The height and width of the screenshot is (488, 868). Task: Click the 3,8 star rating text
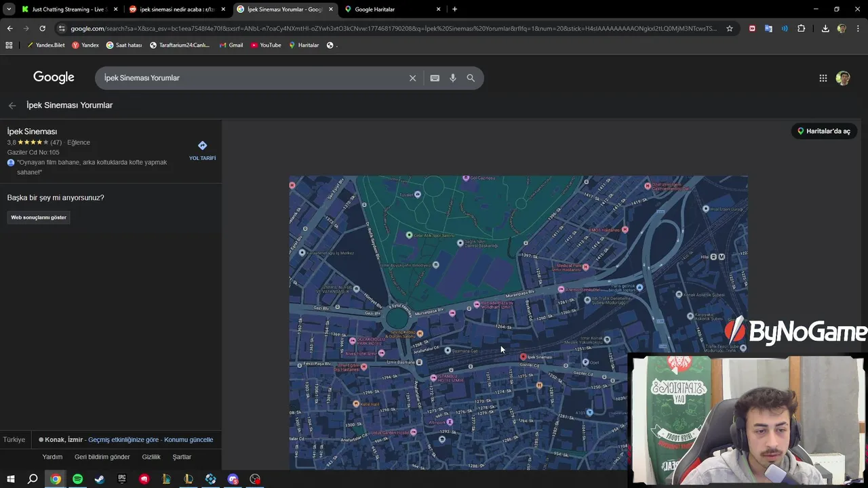point(12,142)
